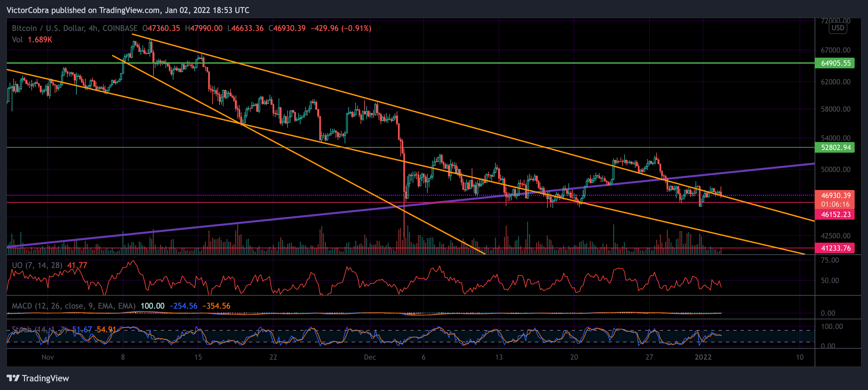Click the 20 date on time axis
The height and width of the screenshot is (390, 868).
(574, 357)
